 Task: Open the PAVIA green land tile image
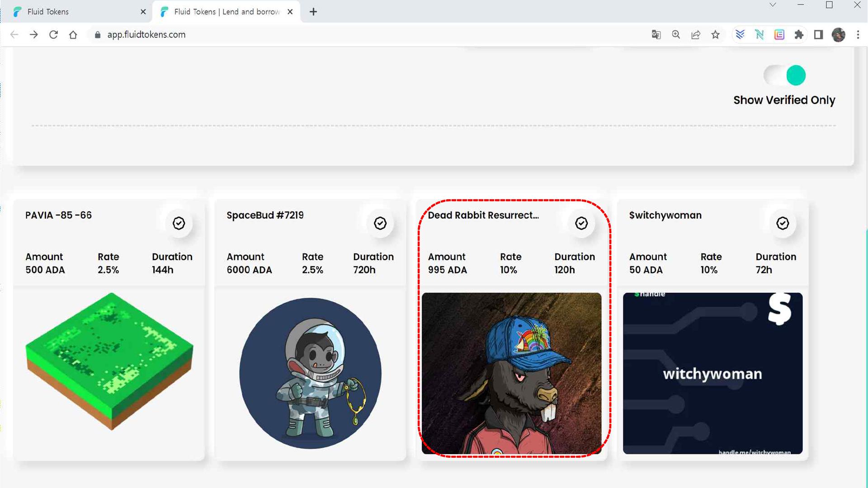click(x=109, y=361)
